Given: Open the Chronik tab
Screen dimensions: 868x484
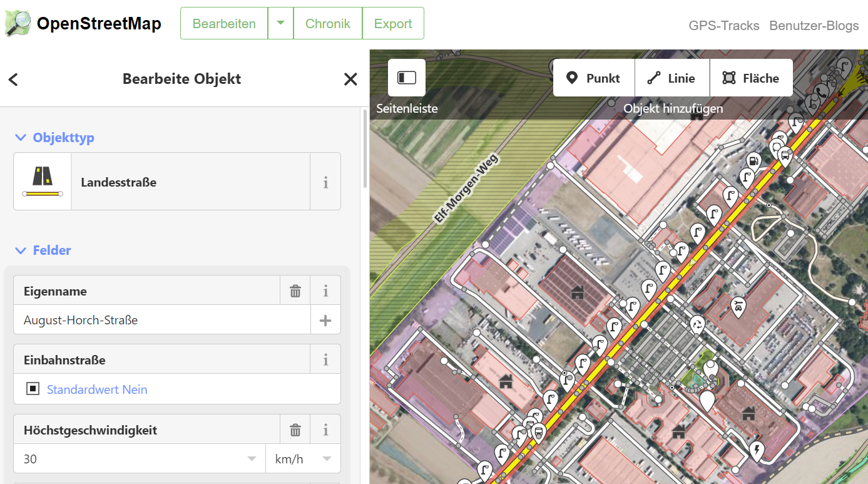Looking at the screenshot, I should click(327, 24).
